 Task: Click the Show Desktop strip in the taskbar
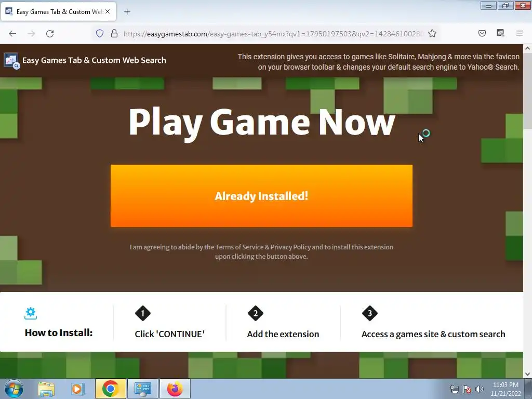tap(528, 389)
